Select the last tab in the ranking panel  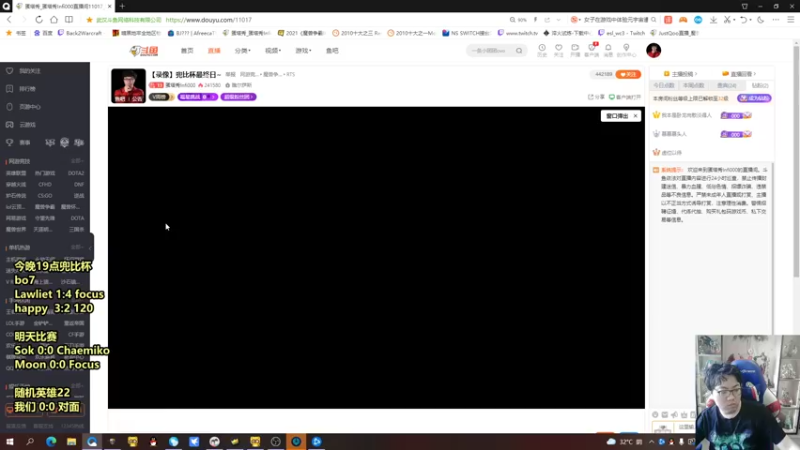point(760,85)
